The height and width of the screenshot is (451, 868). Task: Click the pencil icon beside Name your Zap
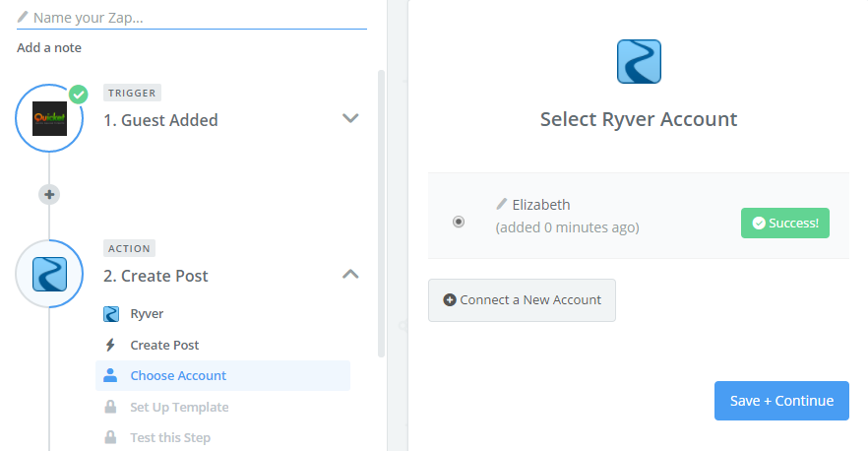pyautogui.click(x=23, y=17)
